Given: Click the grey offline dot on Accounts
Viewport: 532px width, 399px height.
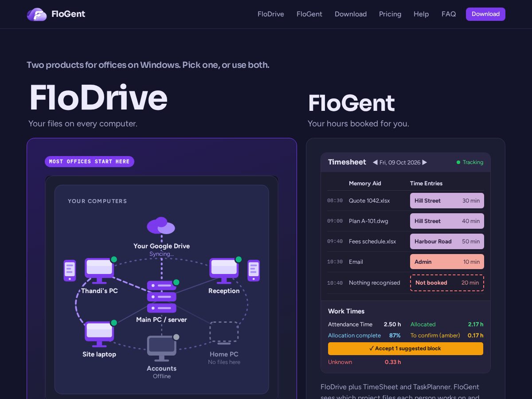Looking at the screenshot, I should (176, 337).
